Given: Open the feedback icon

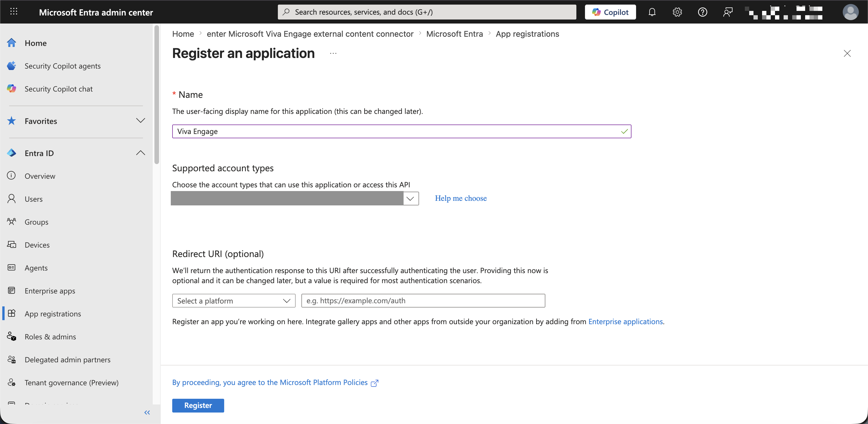Looking at the screenshot, I should tap(727, 12).
